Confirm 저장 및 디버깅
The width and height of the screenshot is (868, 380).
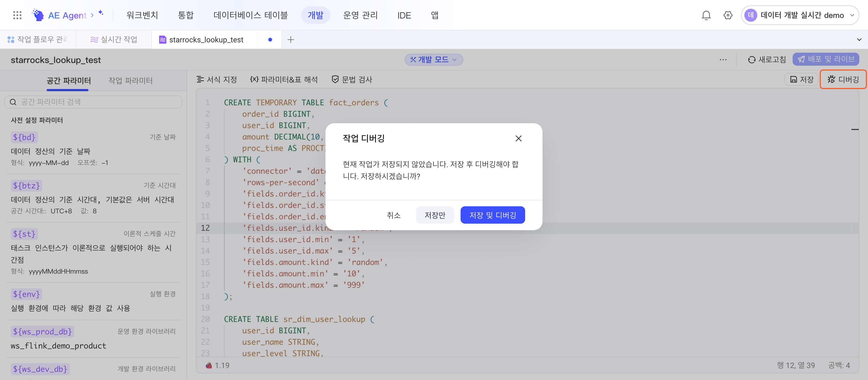pyautogui.click(x=493, y=215)
